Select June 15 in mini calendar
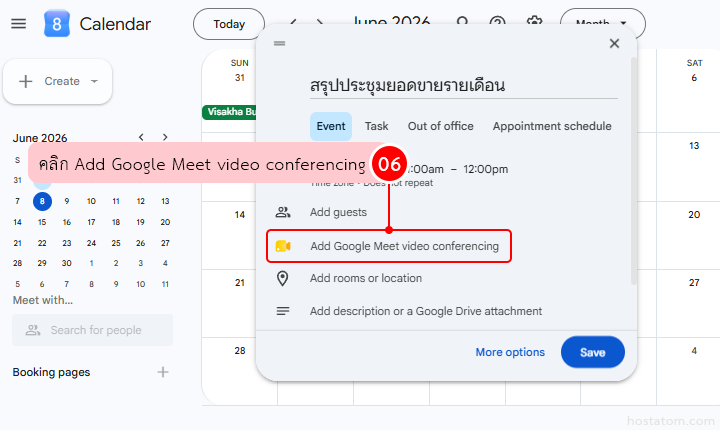This screenshot has width=720, height=430. 42,222
